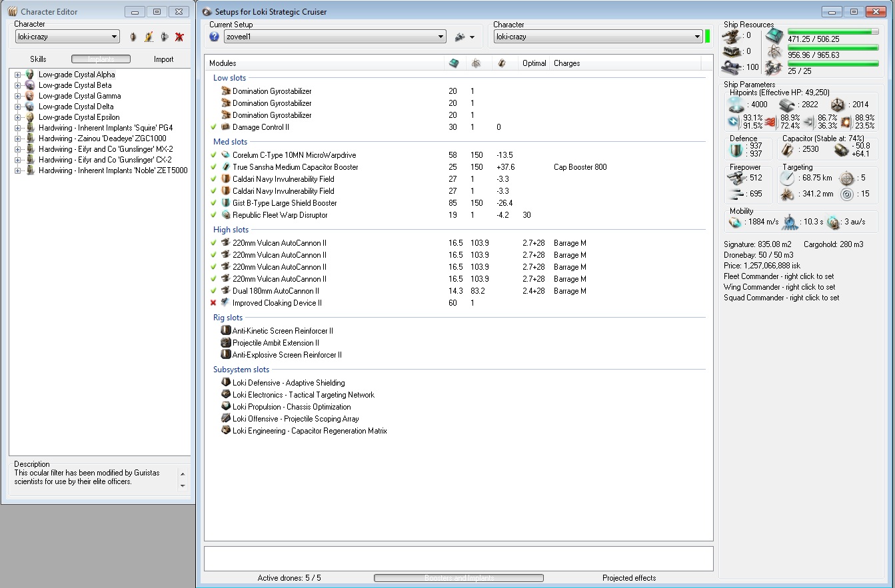
Task: Click the Loki Defensive Adaptive Shielding icon
Action: [226, 383]
